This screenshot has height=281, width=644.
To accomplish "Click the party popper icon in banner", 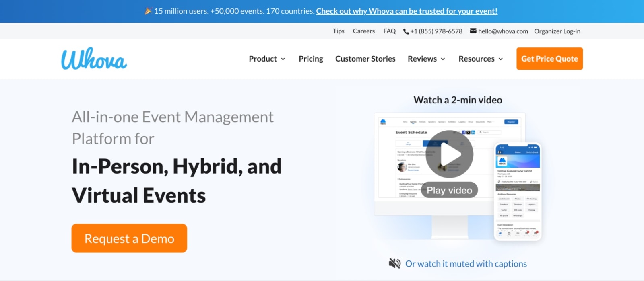I will pyautogui.click(x=148, y=11).
